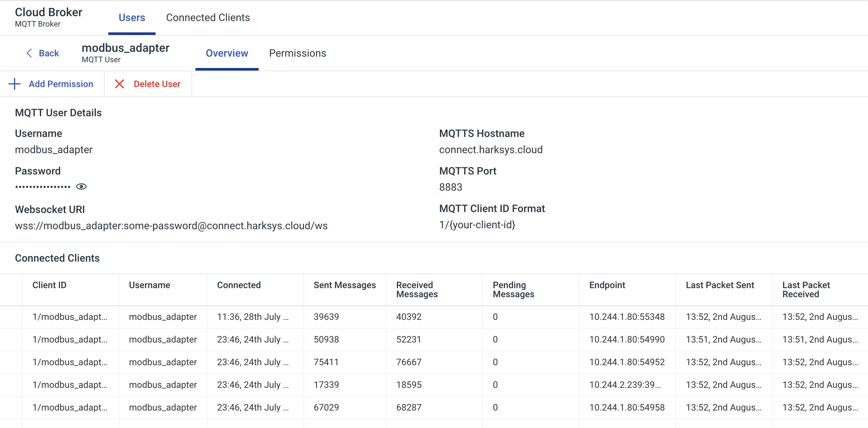Click sent messages value 39639
The width and height of the screenshot is (868, 428).
326,317
